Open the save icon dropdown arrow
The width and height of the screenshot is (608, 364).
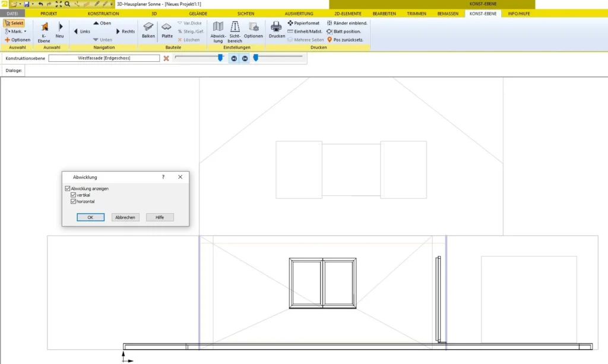tap(32, 4)
